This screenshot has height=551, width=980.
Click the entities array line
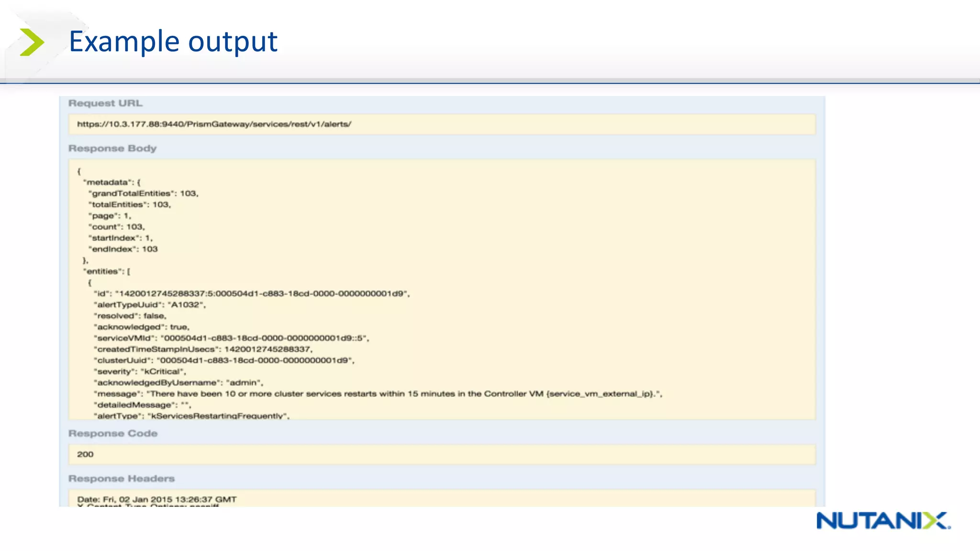[107, 271]
